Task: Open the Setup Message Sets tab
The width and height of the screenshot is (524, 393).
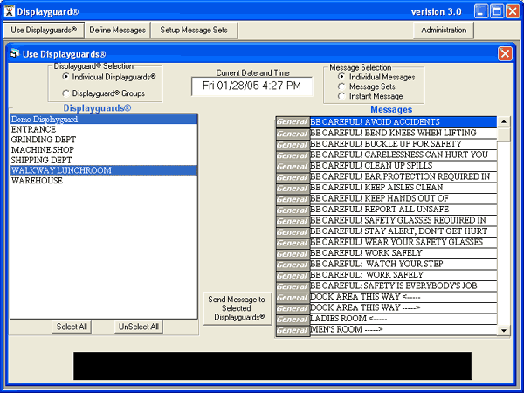Action: (x=194, y=30)
